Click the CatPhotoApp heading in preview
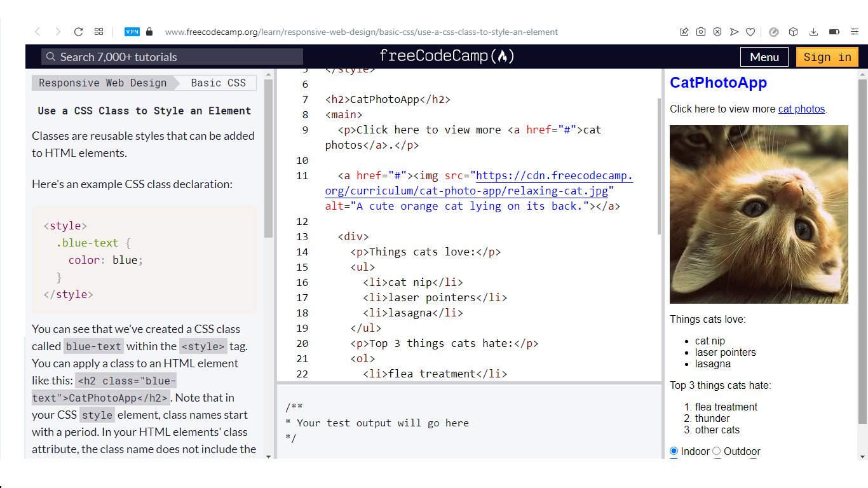This screenshot has width=868, height=488. click(x=718, y=83)
